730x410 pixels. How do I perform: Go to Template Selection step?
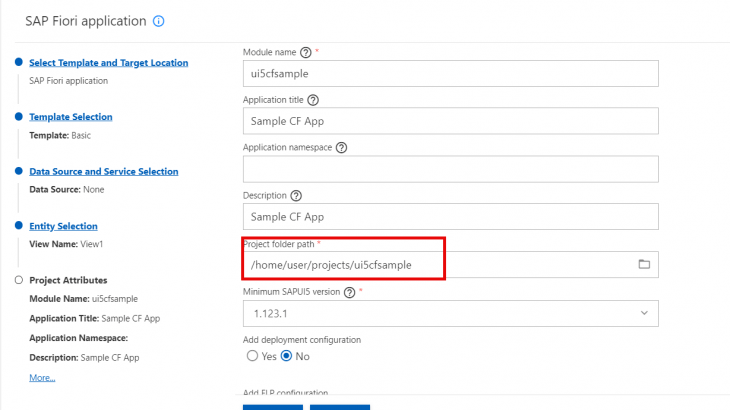tap(71, 117)
